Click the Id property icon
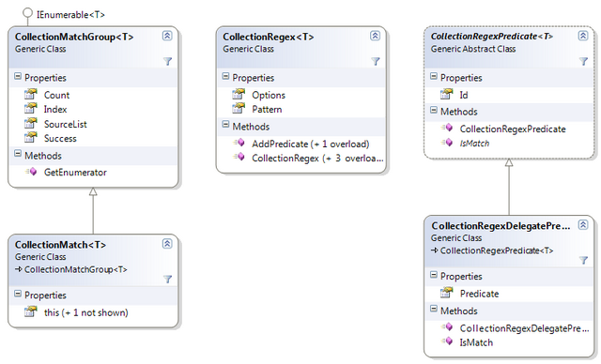601x364 pixels. point(447,94)
